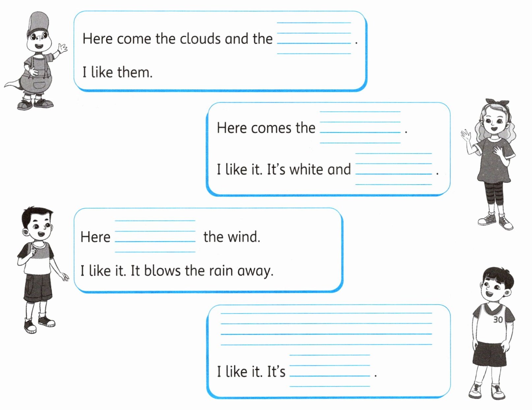The image size is (532, 410).
Task: Click the words 'Here comes the'
Action: coord(266,128)
